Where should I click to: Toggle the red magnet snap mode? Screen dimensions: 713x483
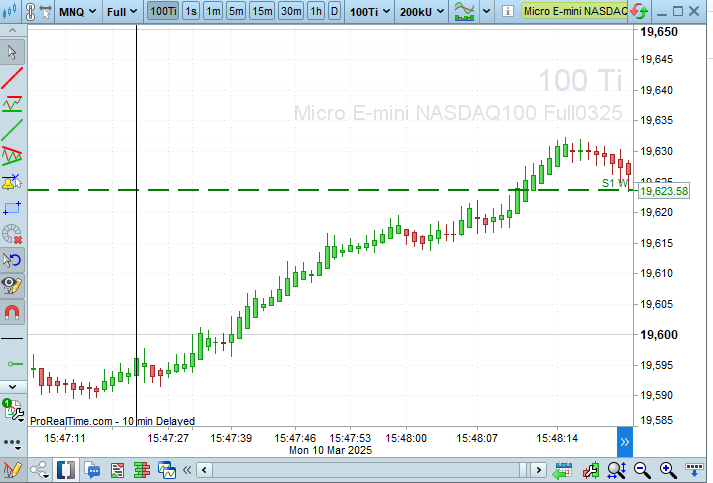12,312
